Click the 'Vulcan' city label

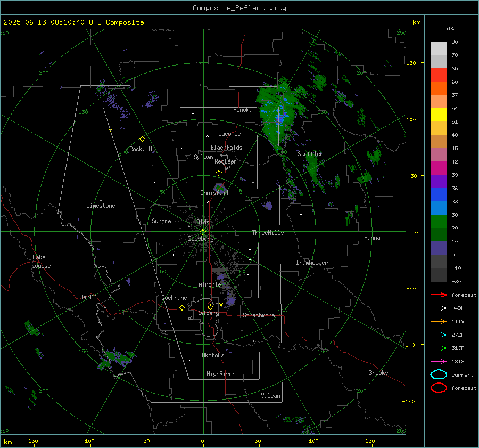(x=270, y=396)
